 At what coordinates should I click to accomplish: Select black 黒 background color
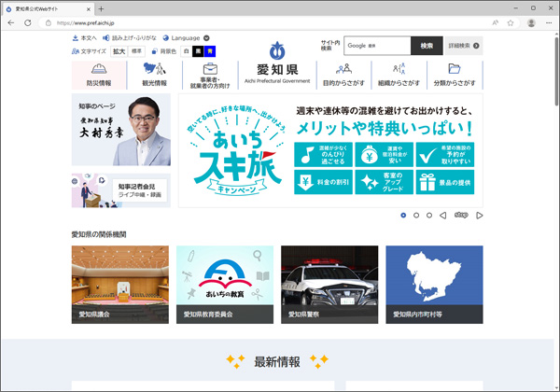point(198,51)
